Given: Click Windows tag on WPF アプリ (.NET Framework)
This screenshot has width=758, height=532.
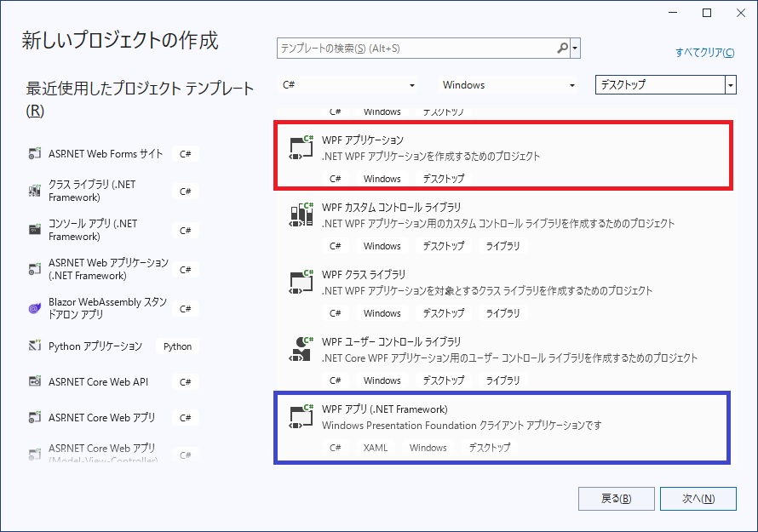Looking at the screenshot, I should tap(428, 448).
